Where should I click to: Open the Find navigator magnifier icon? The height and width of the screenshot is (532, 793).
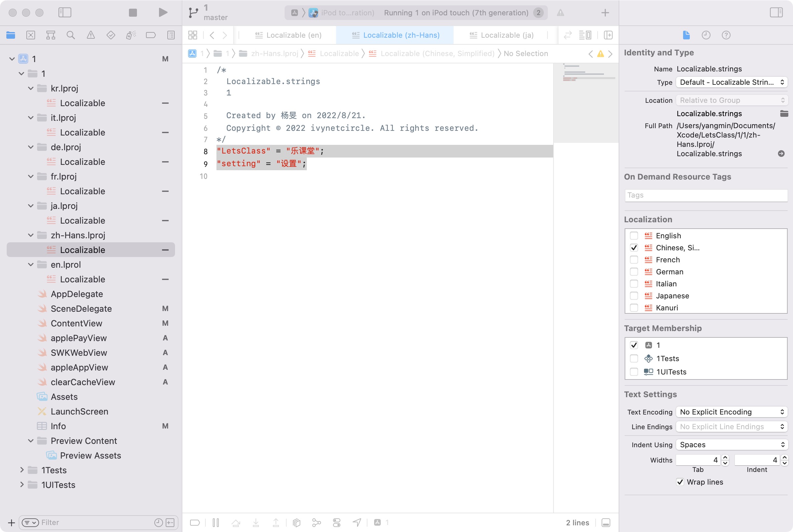click(x=70, y=35)
